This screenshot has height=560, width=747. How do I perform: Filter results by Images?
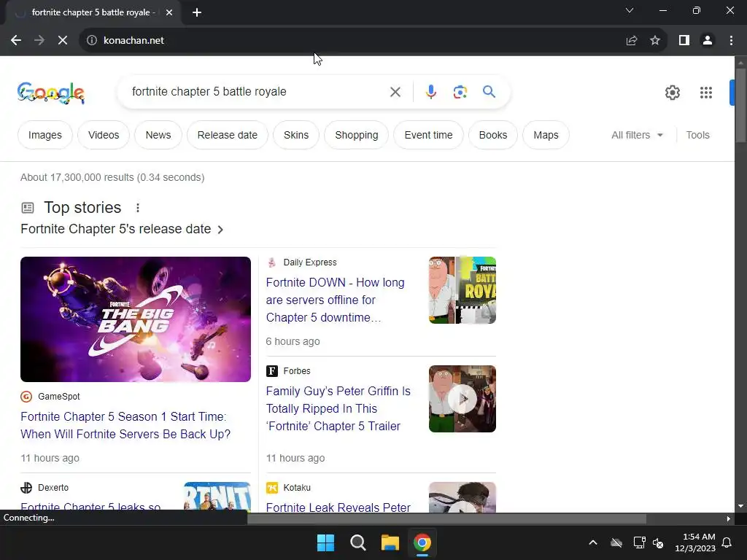coord(44,135)
